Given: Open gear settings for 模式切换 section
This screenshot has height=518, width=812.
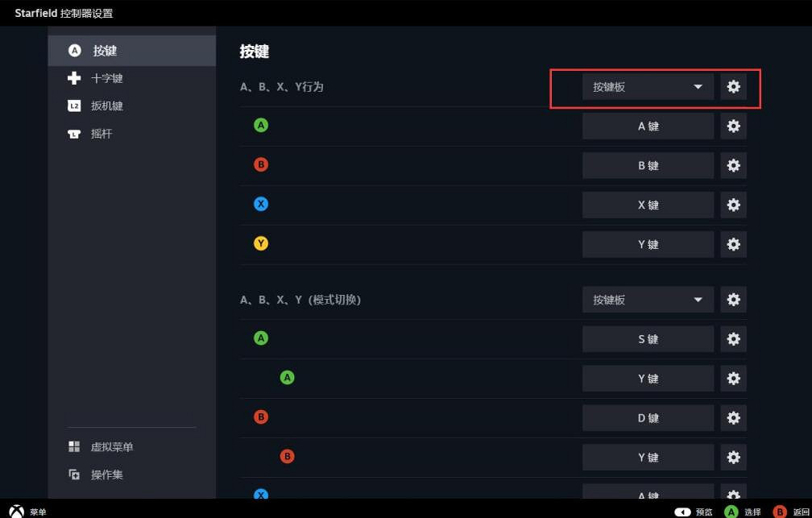Looking at the screenshot, I should coord(733,300).
